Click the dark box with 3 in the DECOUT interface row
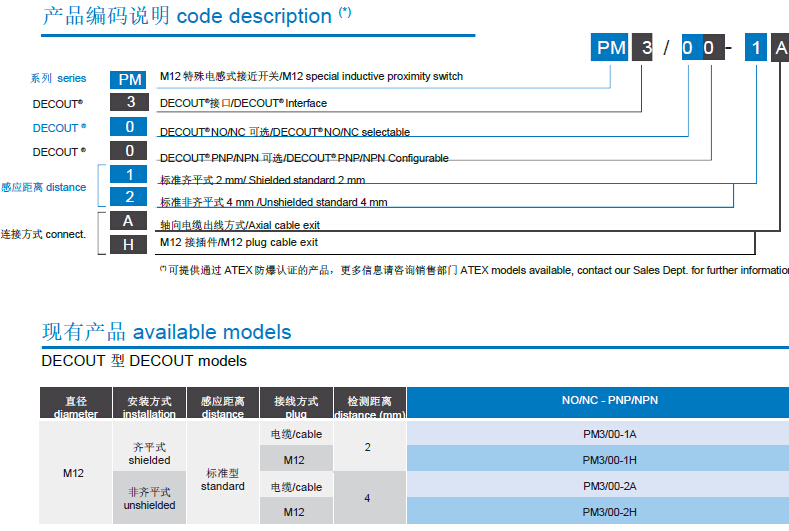 pyautogui.click(x=129, y=102)
